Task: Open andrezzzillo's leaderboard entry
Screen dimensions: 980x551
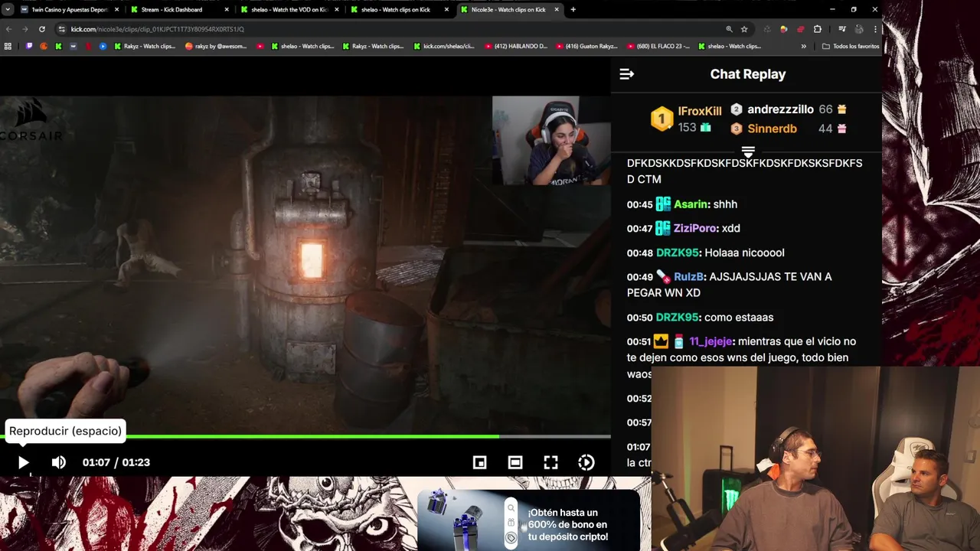Action: point(780,109)
